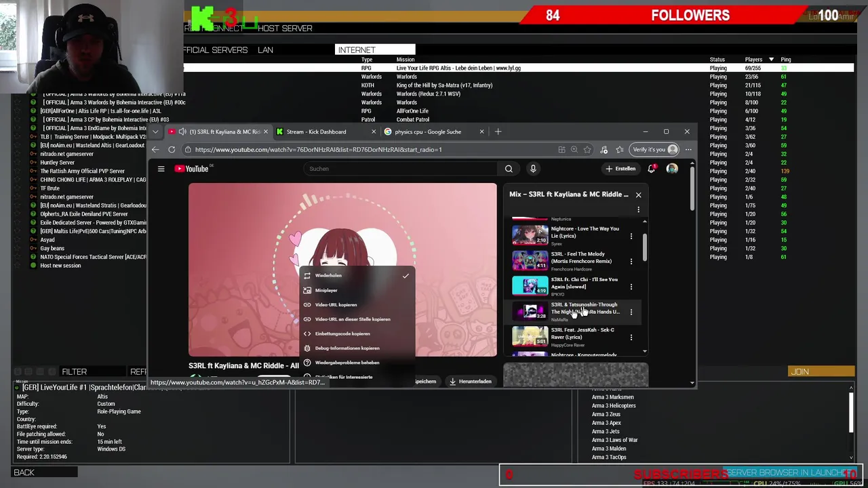The width and height of the screenshot is (868, 488).
Task: Click the YouTube page vertical scrollbar
Action: tap(692, 188)
